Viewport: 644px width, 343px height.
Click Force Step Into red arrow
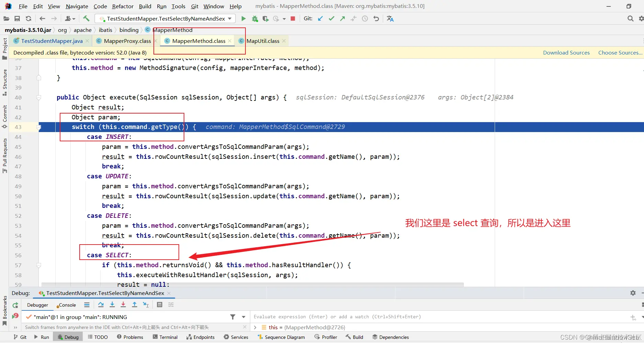(x=123, y=305)
